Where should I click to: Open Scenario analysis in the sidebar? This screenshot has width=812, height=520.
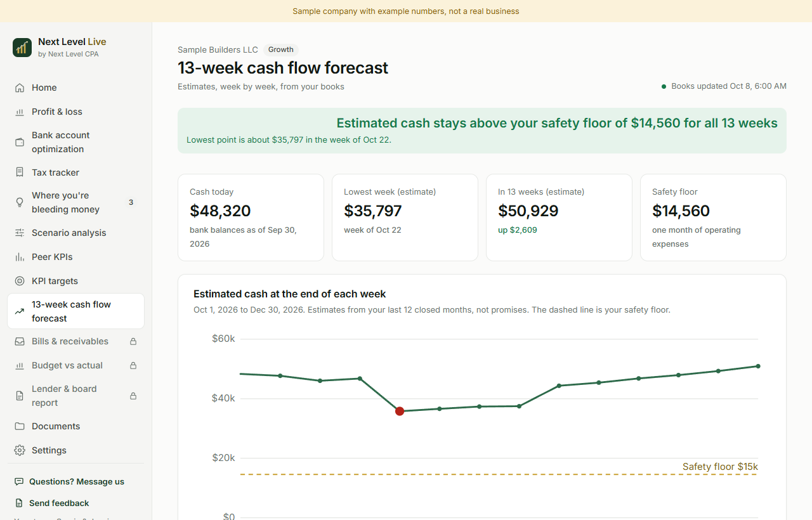pos(76,233)
